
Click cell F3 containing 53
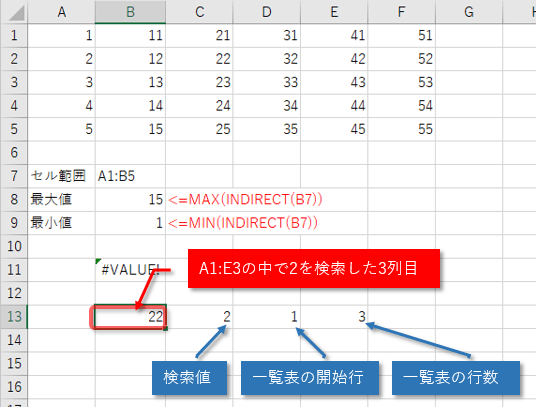(x=401, y=82)
